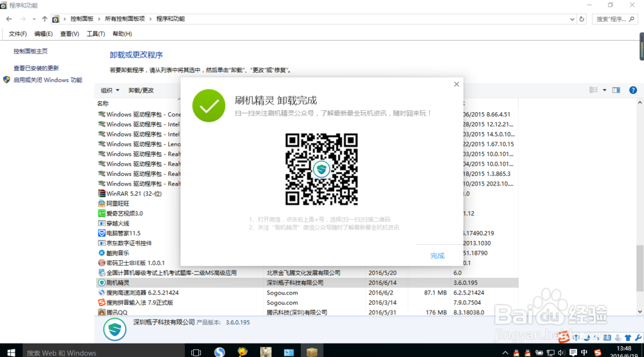
Task: Select the 京东数字证书控件 icon
Action: (102, 243)
